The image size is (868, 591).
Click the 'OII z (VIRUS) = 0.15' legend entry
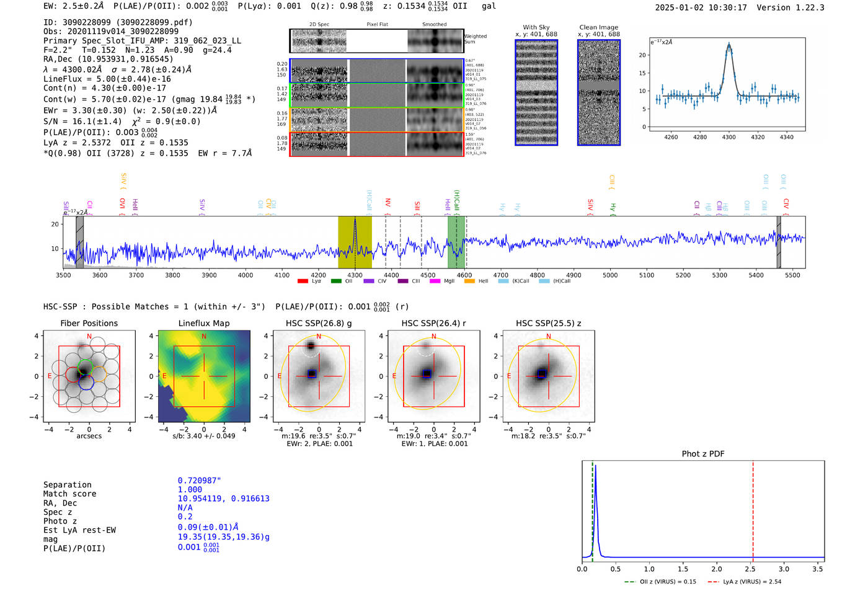[x=660, y=582]
